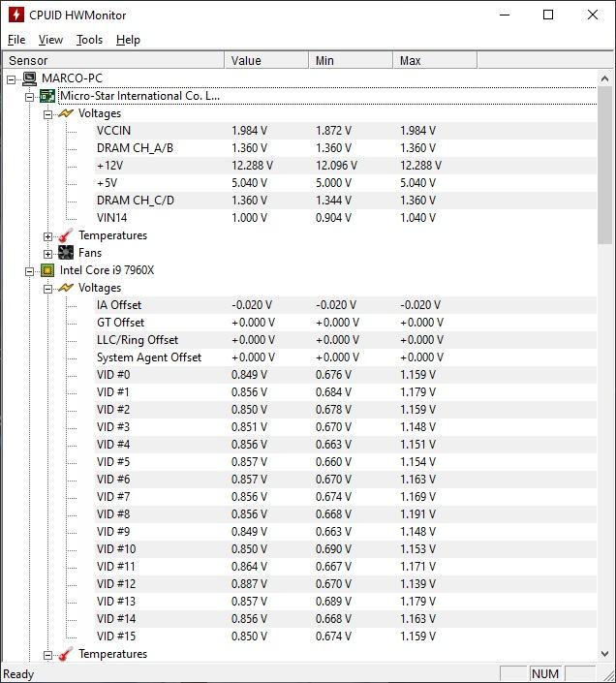Click the NUM indicator in the status bar

pyautogui.click(x=545, y=674)
